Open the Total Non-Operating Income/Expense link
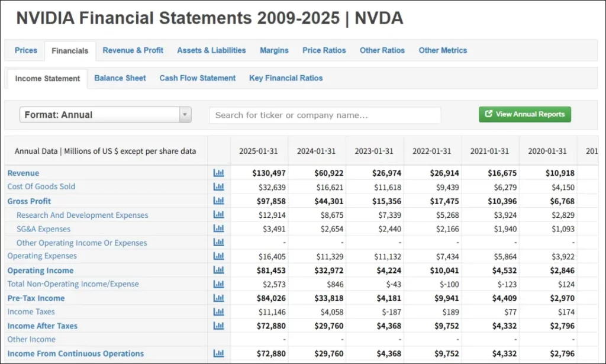The image size is (606, 364). tap(73, 284)
